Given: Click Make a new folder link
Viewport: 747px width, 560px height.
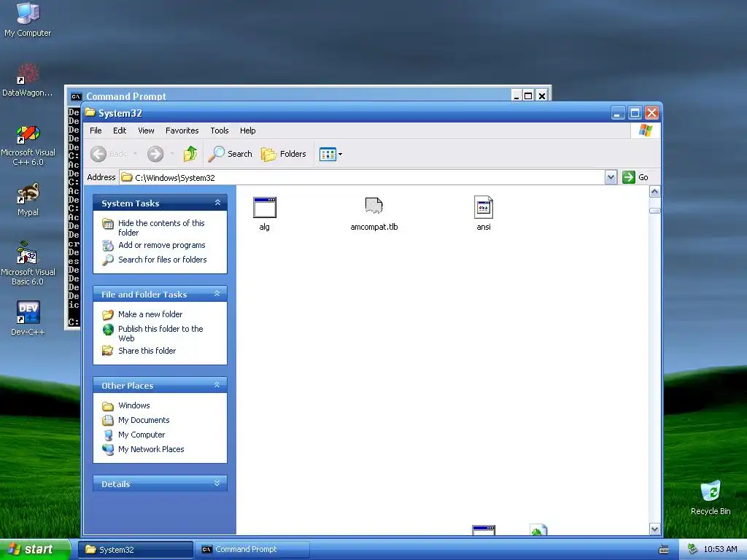Looking at the screenshot, I should 150,314.
